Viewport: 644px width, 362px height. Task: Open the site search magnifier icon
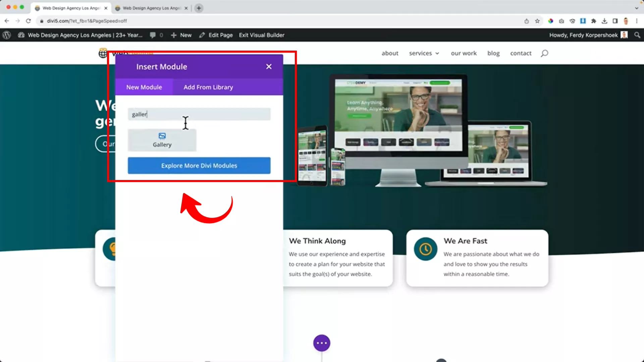[544, 53]
